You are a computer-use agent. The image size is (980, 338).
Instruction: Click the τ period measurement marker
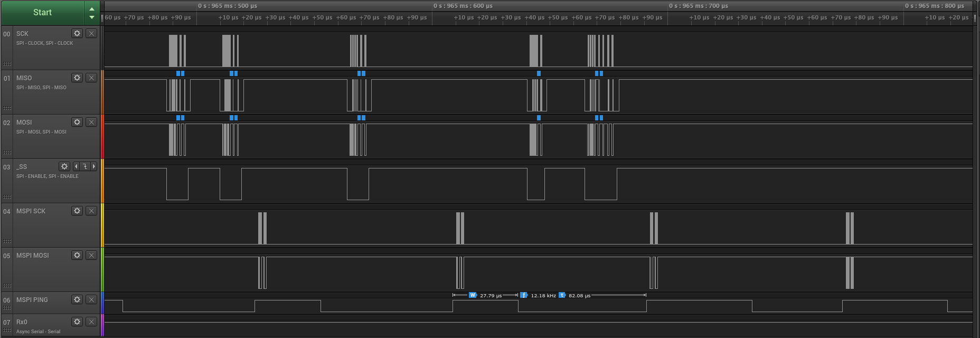[x=562, y=295]
